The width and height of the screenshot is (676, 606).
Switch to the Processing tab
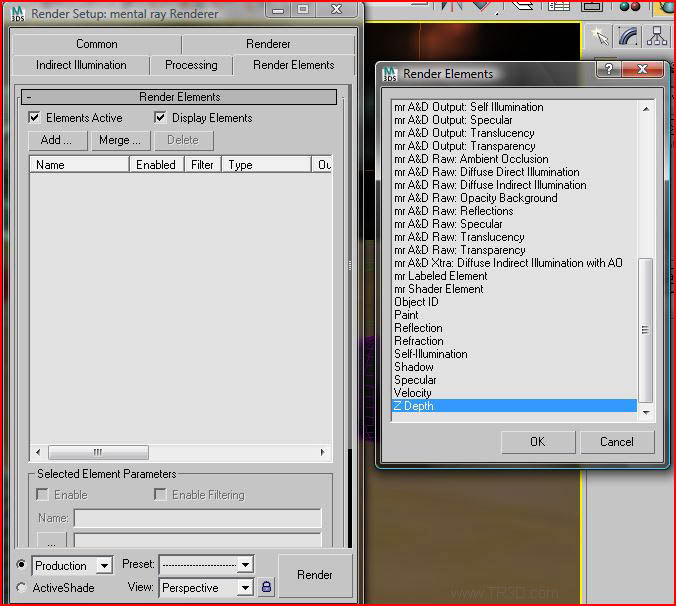(x=191, y=65)
